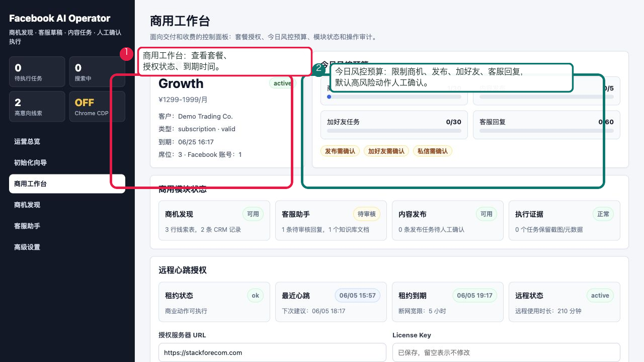The width and height of the screenshot is (644, 362).
Task: Click the 可用 badge on the 商机发现 module card
Action: (x=253, y=214)
